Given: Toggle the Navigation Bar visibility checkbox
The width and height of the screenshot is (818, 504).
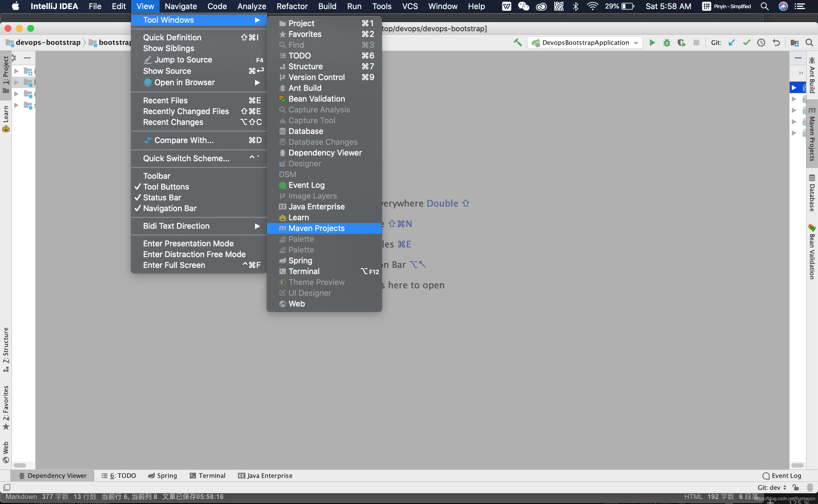Looking at the screenshot, I should click(170, 208).
